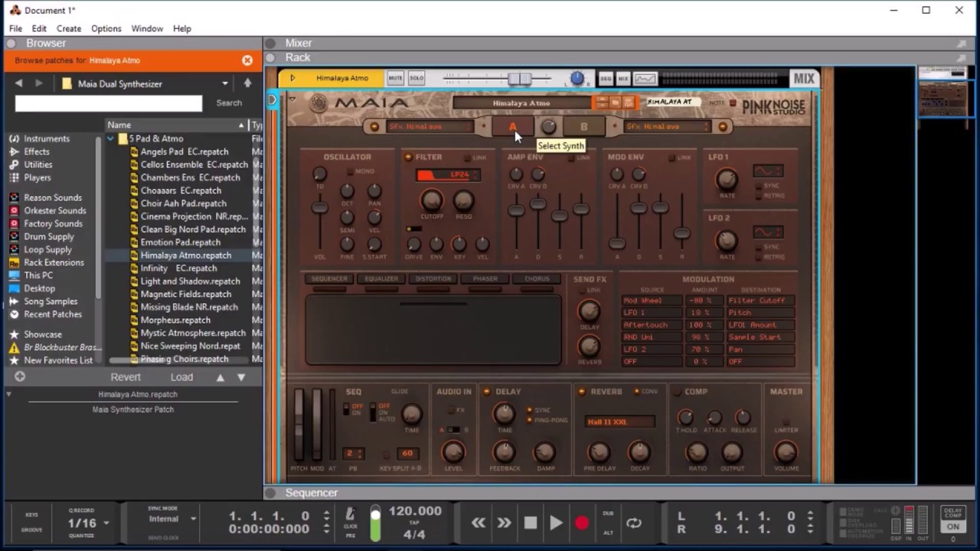
Task: Open the Utilities browser location
Action: [38, 165]
